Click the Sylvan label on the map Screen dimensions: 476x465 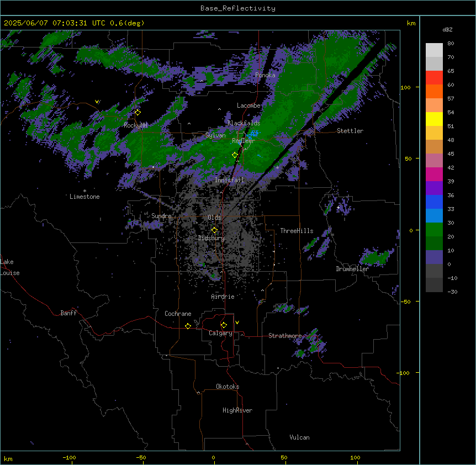click(215, 135)
